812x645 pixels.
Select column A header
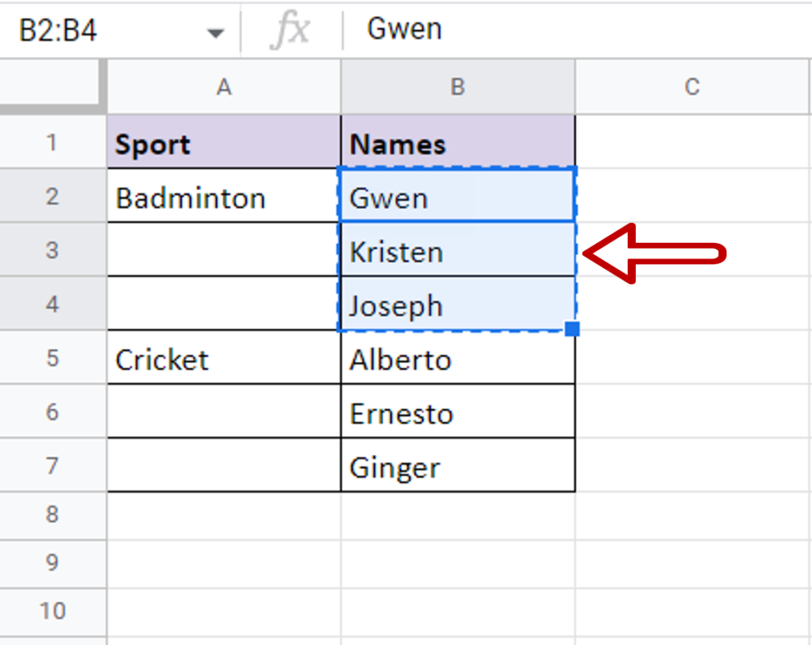click(224, 87)
